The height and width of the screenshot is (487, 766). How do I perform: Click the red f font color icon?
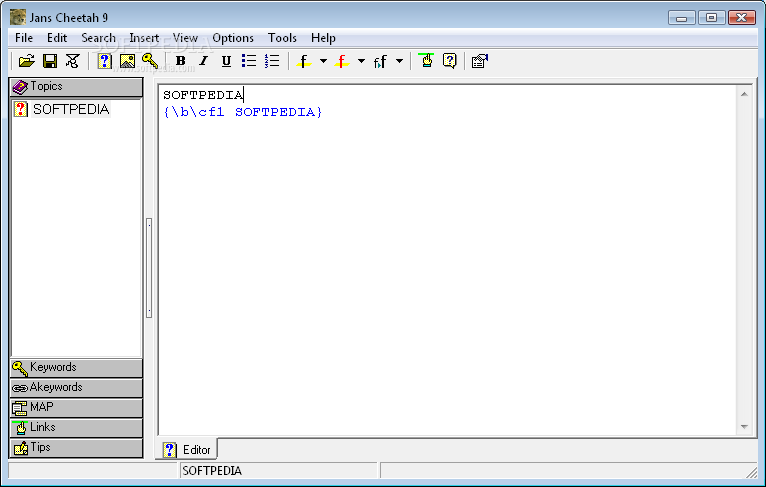click(342, 61)
